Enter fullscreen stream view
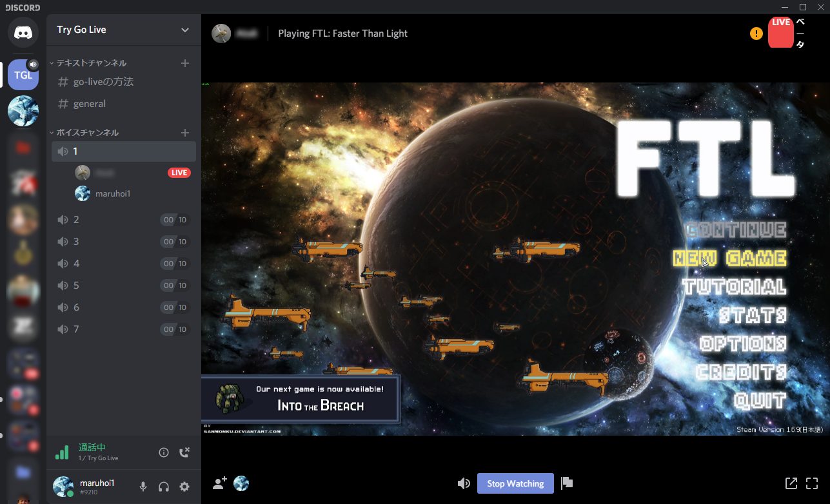 pyautogui.click(x=812, y=483)
